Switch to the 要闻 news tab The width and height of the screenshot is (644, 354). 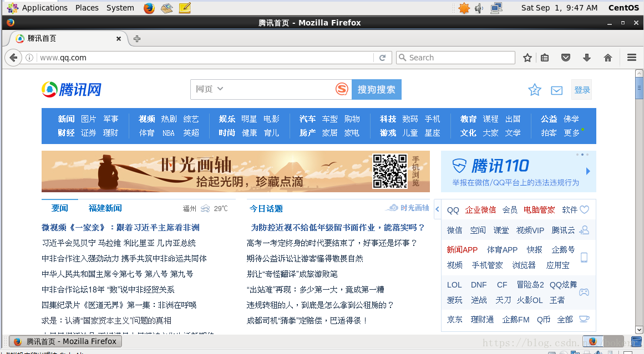tap(59, 208)
